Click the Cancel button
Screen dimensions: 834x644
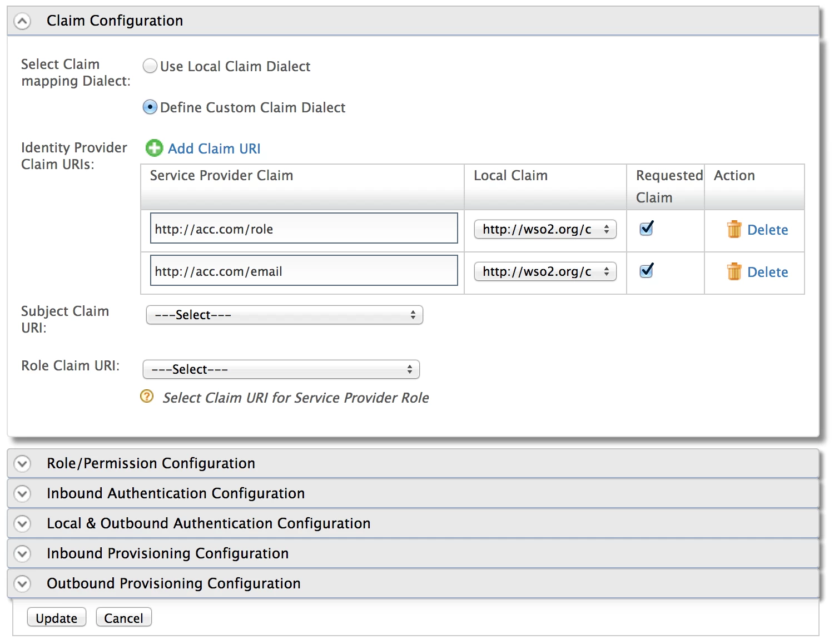click(x=123, y=618)
